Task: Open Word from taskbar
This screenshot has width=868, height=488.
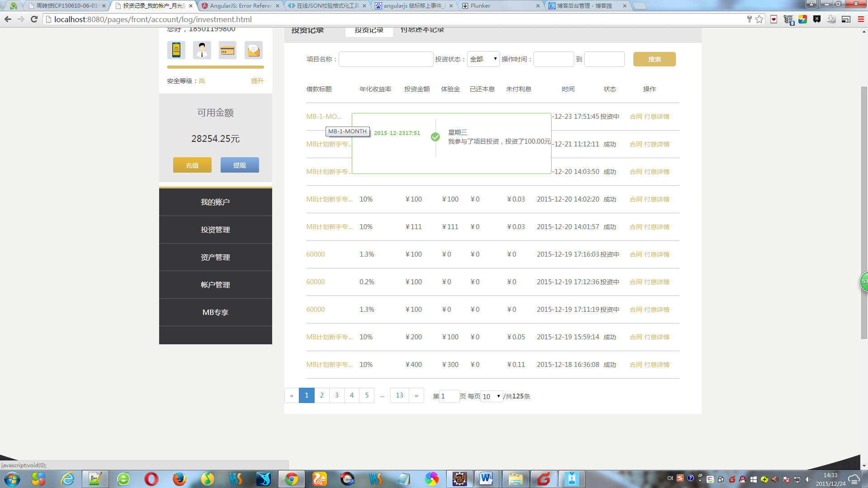Action: point(486,479)
